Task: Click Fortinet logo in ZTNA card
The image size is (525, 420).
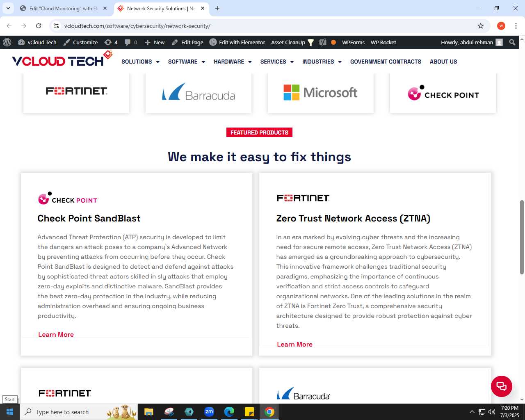Action: [x=303, y=198]
